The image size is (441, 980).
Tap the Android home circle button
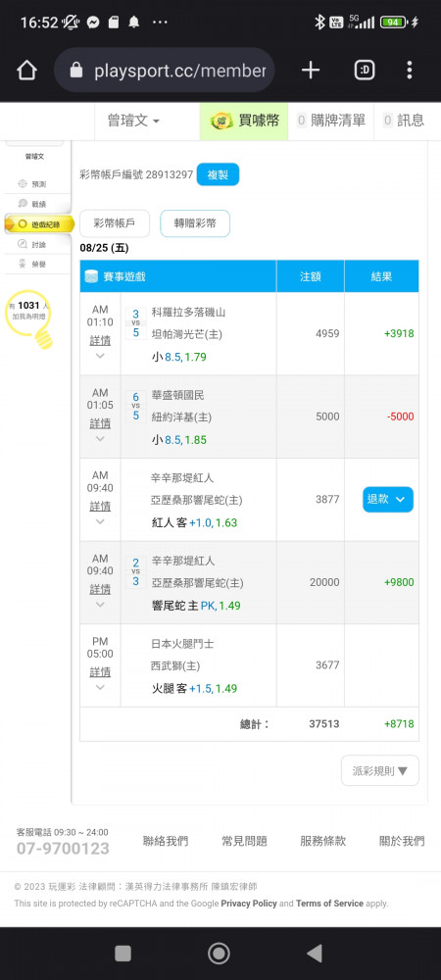click(x=219, y=954)
